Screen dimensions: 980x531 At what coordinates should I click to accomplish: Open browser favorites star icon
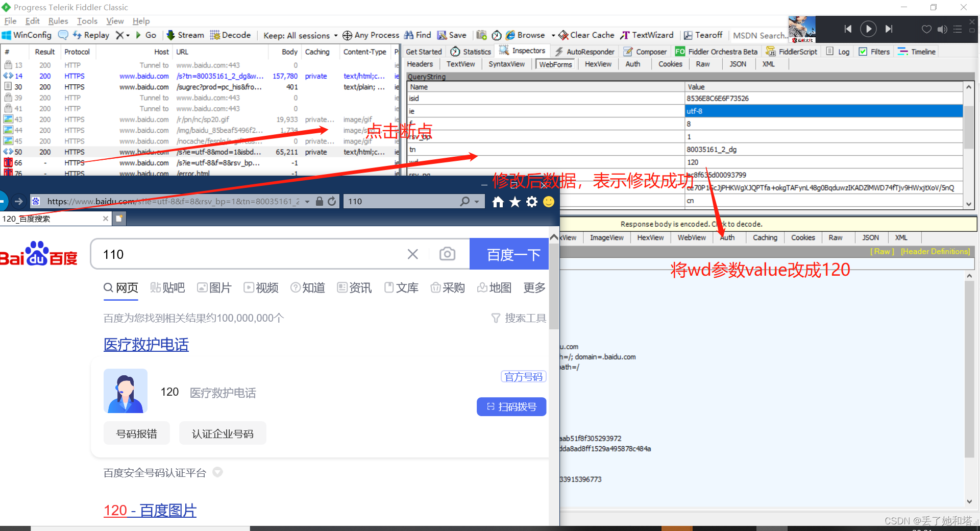(515, 202)
